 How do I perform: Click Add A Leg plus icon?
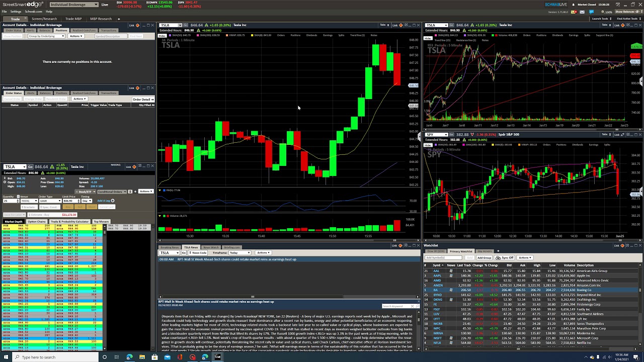click(113, 201)
